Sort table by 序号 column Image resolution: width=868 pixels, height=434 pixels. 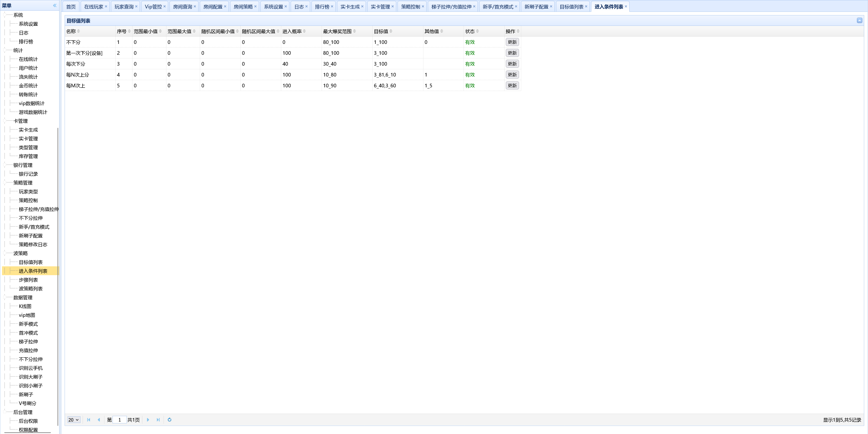[121, 31]
